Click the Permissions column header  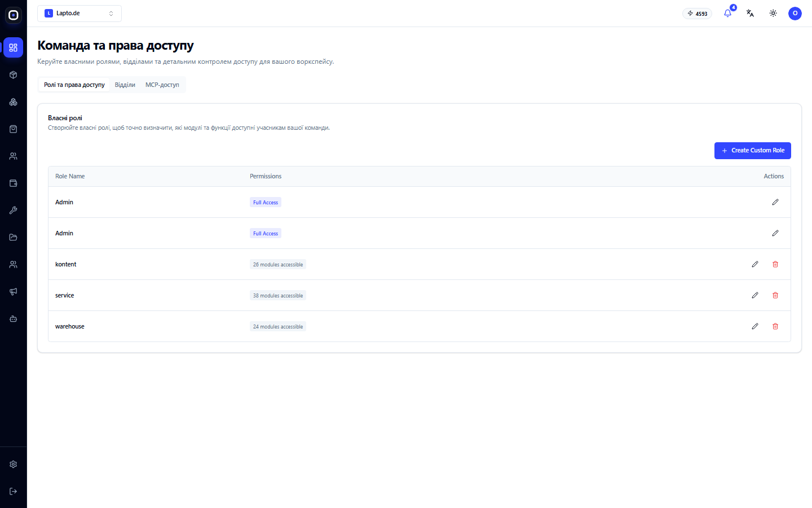(266, 176)
